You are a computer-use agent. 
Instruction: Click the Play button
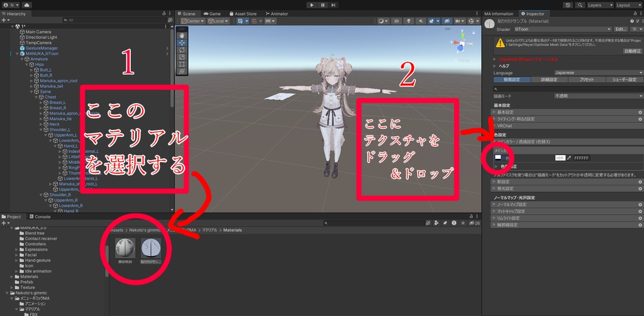click(x=312, y=5)
